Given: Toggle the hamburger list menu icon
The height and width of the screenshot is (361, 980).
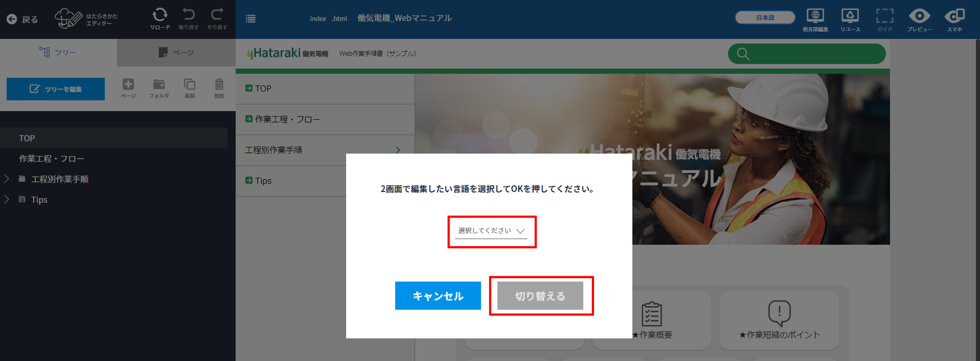Looking at the screenshot, I should (250, 19).
